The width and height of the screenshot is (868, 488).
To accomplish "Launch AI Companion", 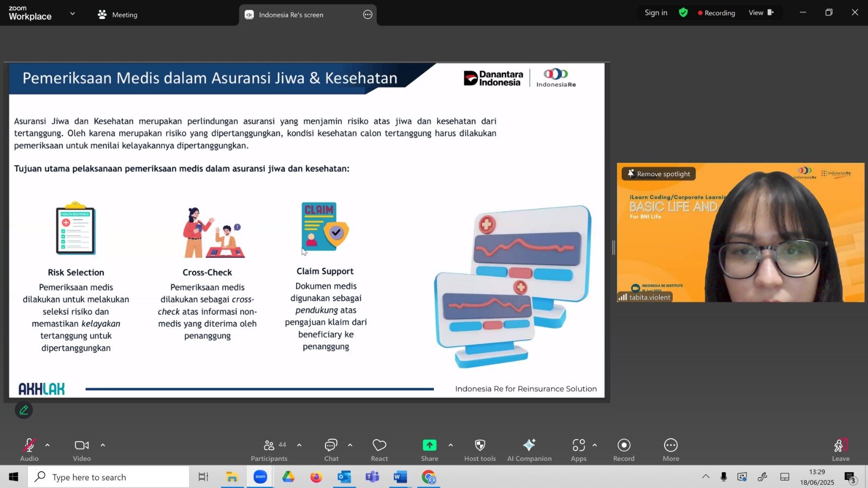I will tap(529, 450).
